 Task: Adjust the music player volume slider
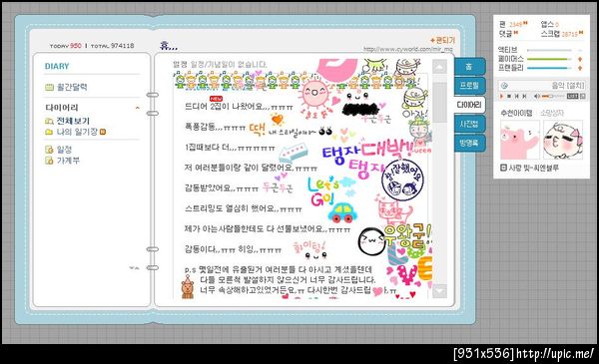point(553,96)
